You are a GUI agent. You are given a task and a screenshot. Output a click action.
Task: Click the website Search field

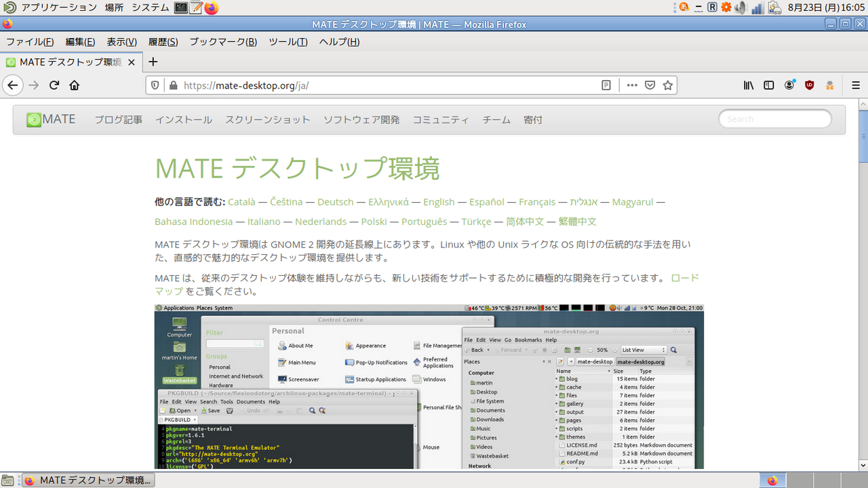(x=775, y=119)
